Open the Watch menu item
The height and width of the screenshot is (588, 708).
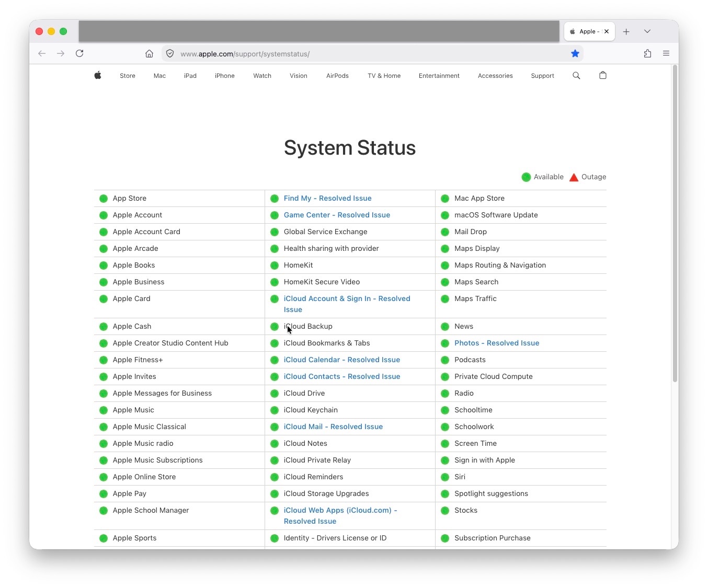262,76
